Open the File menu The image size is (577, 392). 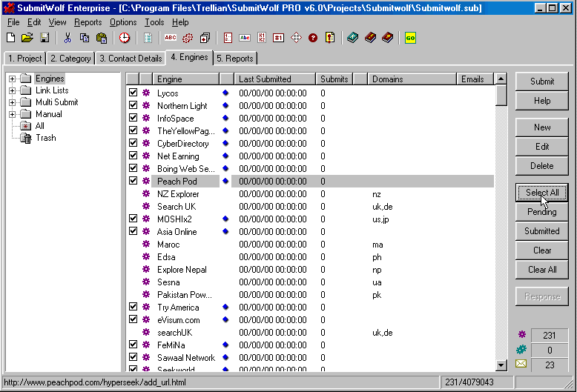[x=13, y=22]
